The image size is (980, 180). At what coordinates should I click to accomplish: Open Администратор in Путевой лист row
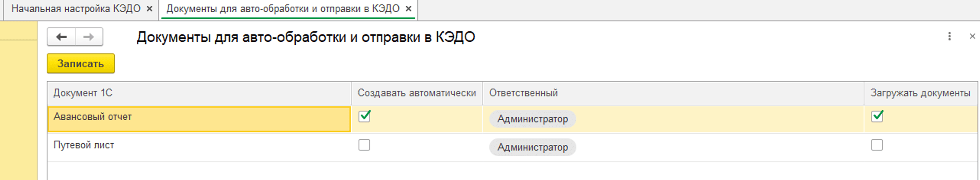pyautogui.click(x=532, y=147)
